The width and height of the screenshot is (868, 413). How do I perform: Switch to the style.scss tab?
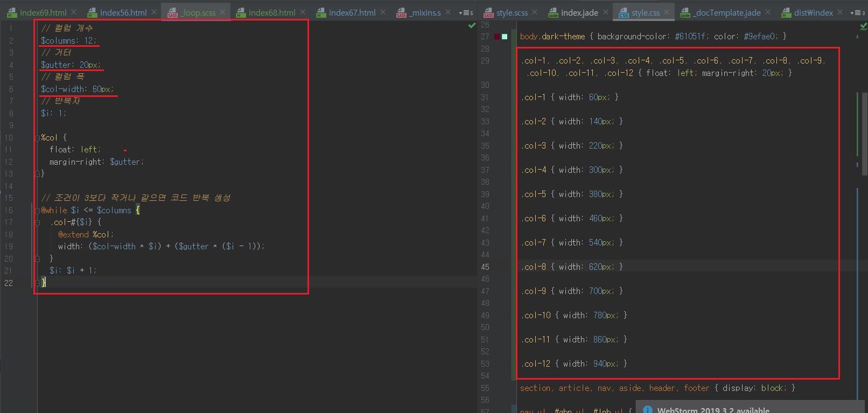pyautogui.click(x=512, y=12)
